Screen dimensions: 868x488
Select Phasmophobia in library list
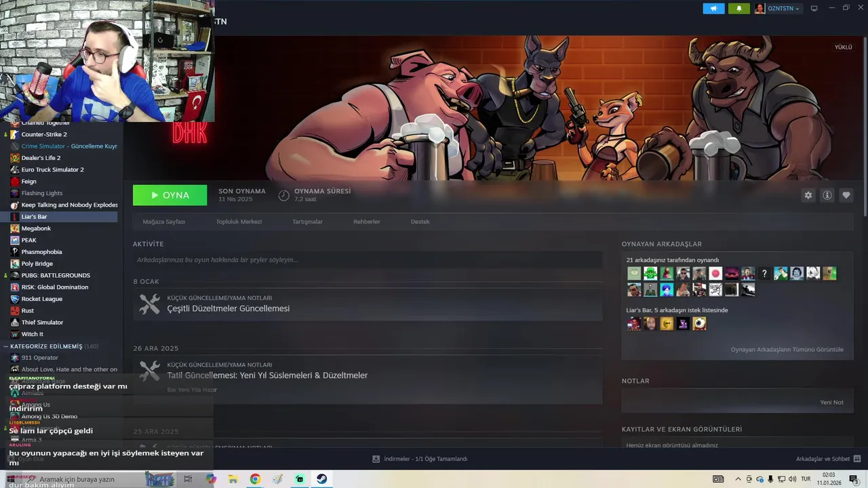[41, 252]
